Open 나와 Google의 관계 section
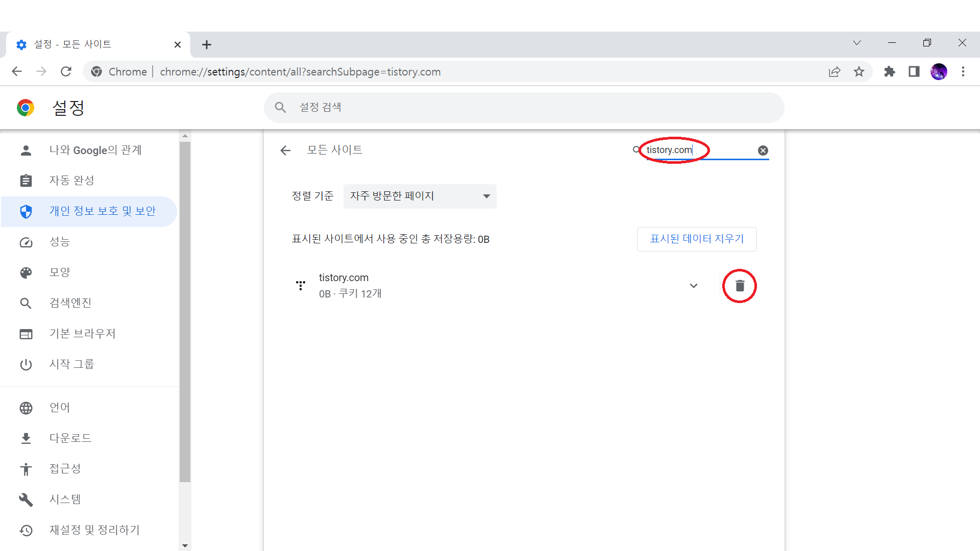 pyautogui.click(x=89, y=150)
